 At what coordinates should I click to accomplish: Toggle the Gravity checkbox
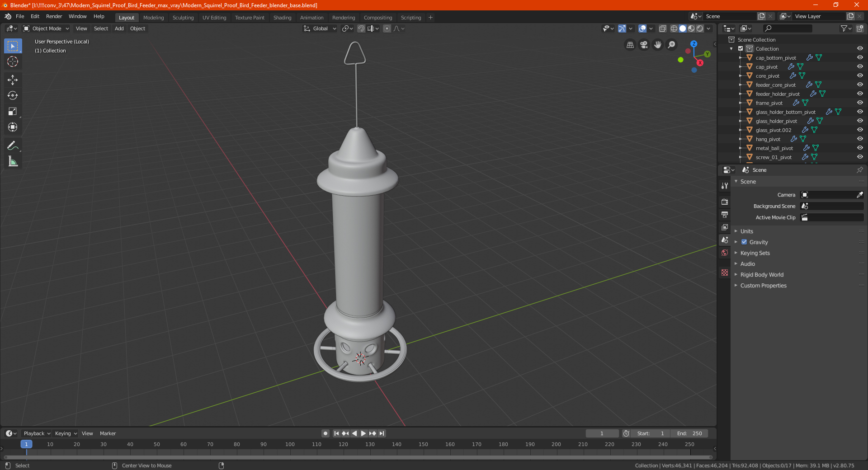tap(744, 242)
